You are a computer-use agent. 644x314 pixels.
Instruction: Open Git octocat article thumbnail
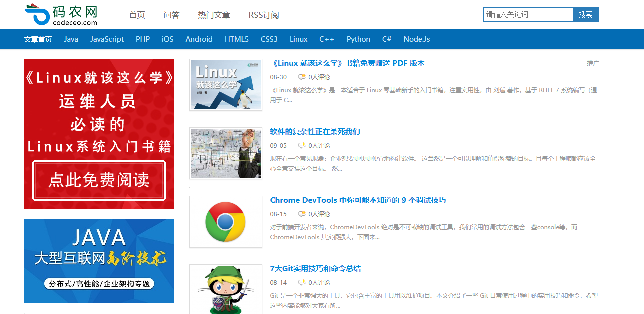coord(226,289)
